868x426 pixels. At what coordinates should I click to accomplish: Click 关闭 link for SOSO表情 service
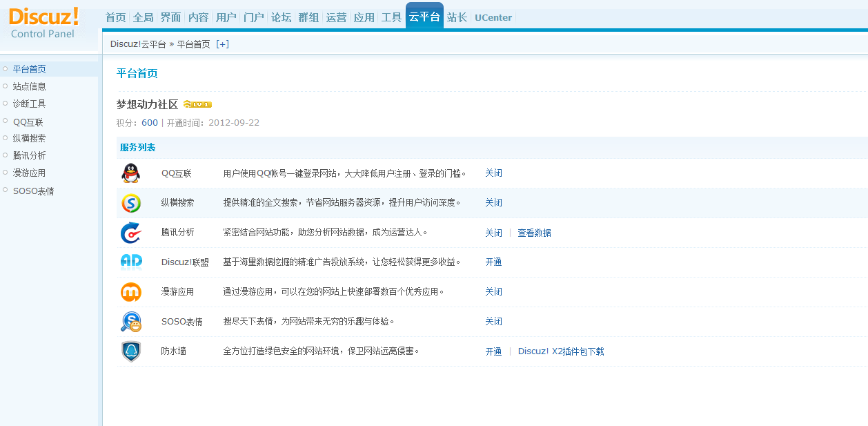(x=493, y=322)
